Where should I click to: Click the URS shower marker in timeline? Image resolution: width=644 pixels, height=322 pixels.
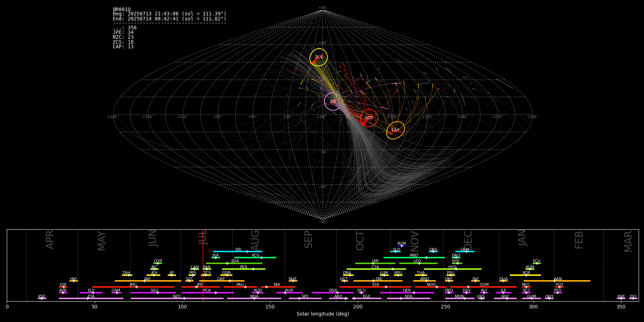tap(481, 298)
